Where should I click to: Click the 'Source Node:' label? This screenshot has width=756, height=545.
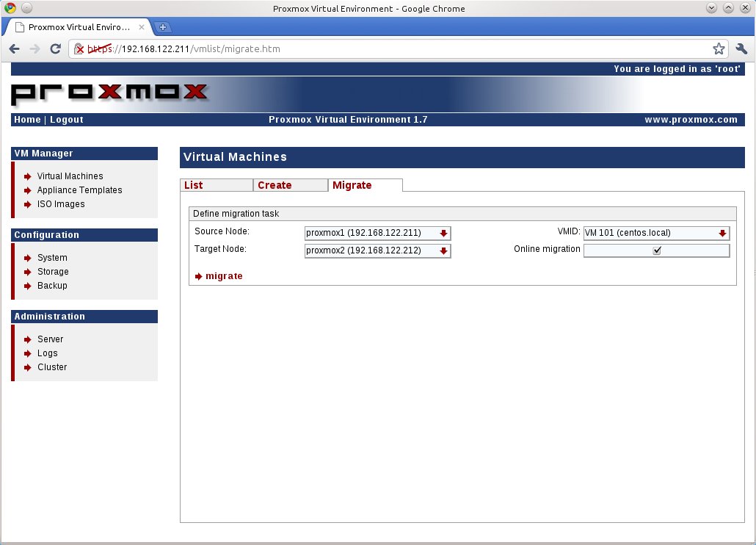point(222,231)
